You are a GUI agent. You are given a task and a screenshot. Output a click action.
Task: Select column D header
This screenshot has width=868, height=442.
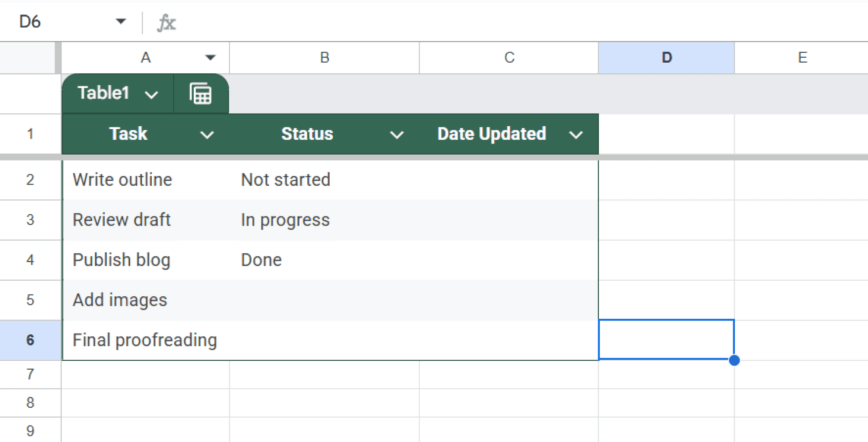[x=666, y=58]
